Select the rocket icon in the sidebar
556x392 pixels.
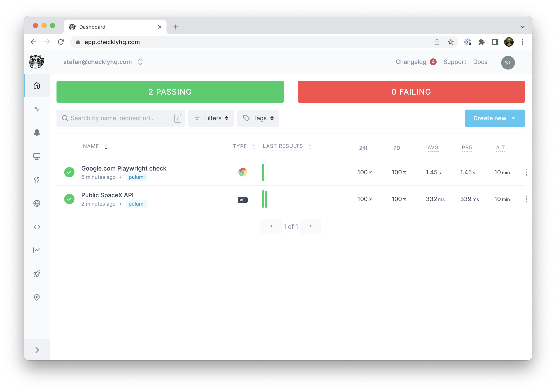[37, 274]
